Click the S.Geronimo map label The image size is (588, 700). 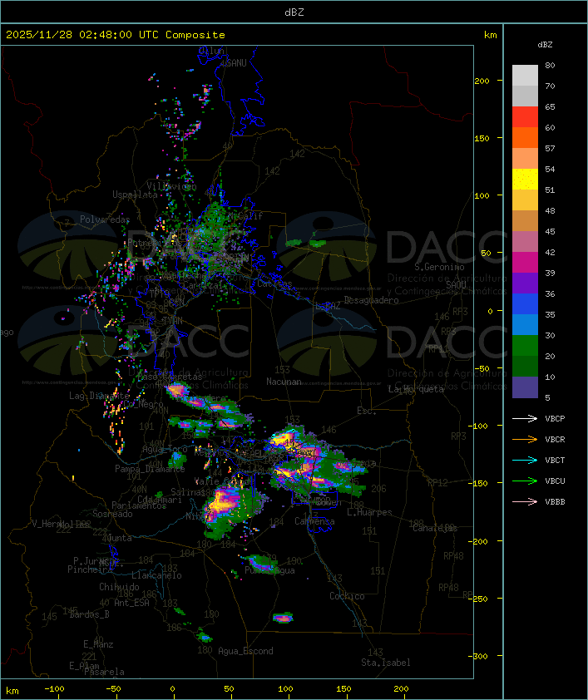pyautogui.click(x=439, y=267)
